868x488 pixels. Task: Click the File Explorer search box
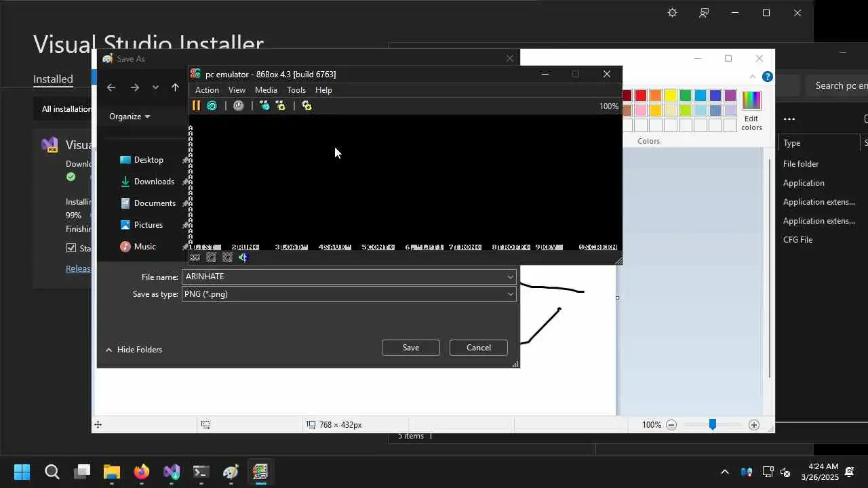[x=838, y=85]
